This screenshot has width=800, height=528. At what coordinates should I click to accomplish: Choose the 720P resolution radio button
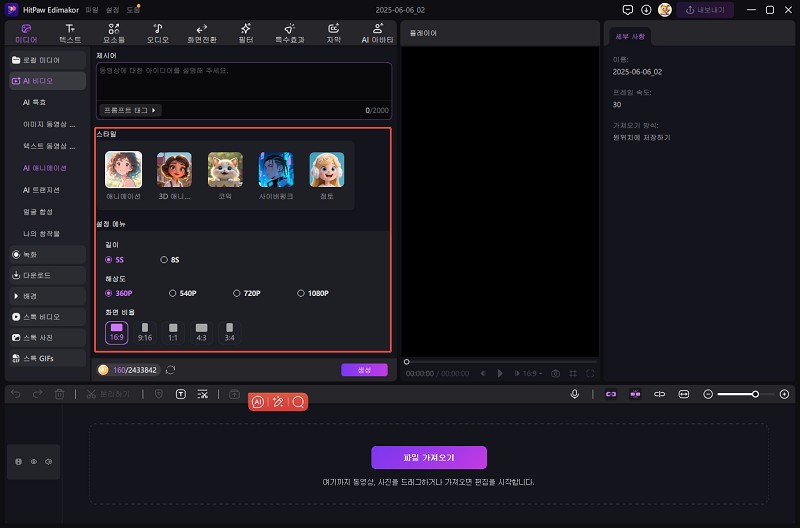[x=237, y=293]
